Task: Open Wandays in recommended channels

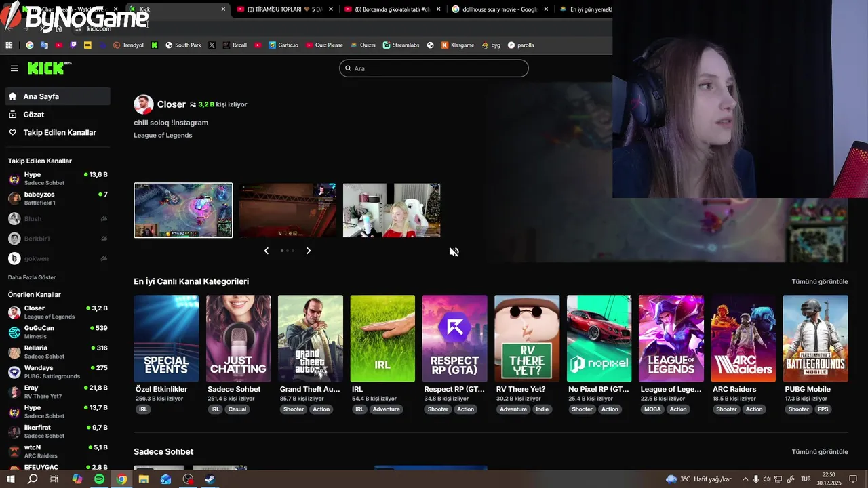Action: tap(58, 372)
